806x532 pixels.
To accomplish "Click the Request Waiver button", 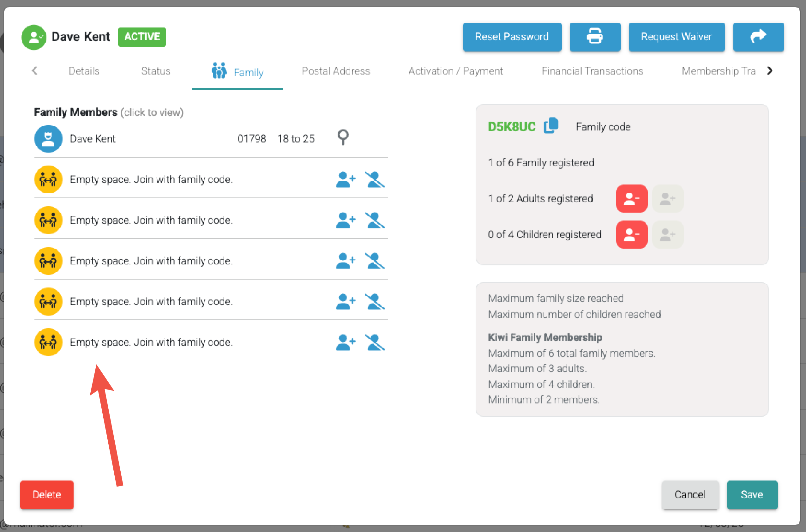I will [676, 37].
